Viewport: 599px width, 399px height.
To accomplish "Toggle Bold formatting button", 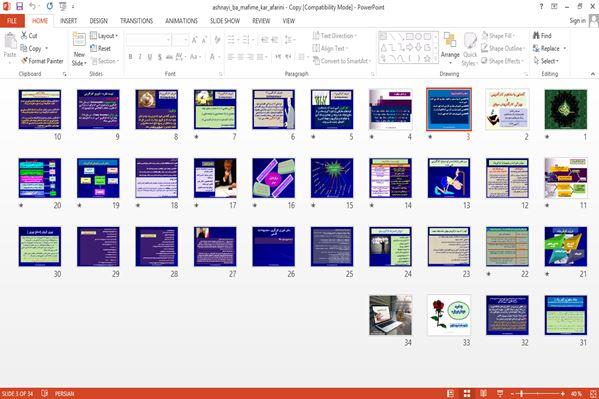I will tap(130, 57).
